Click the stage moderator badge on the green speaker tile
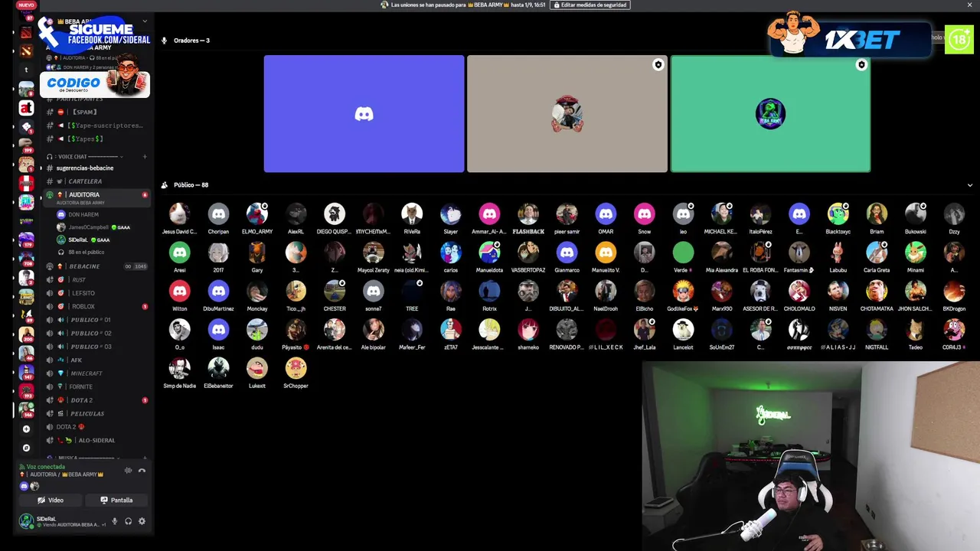 click(861, 65)
